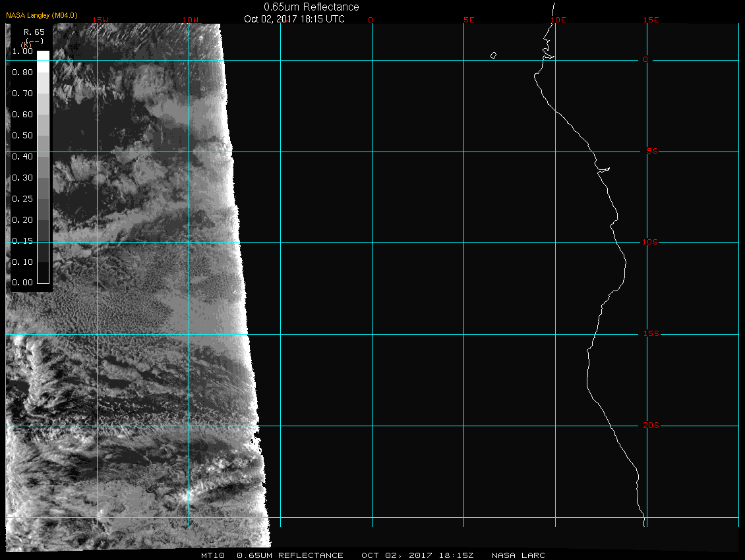Click the 15E longitude label
Screen dimensions: 745x560
pyautogui.click(x=651, y=20)
